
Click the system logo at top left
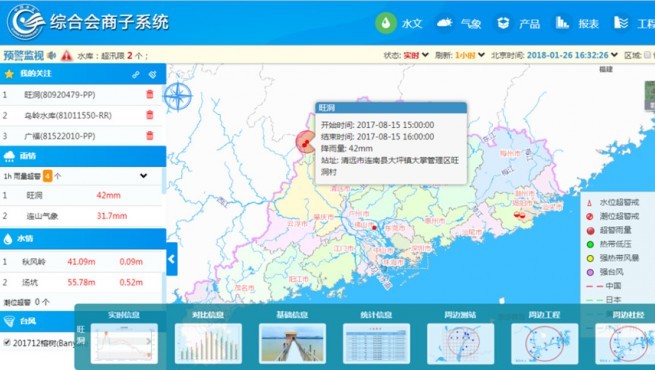pos(26,22)
